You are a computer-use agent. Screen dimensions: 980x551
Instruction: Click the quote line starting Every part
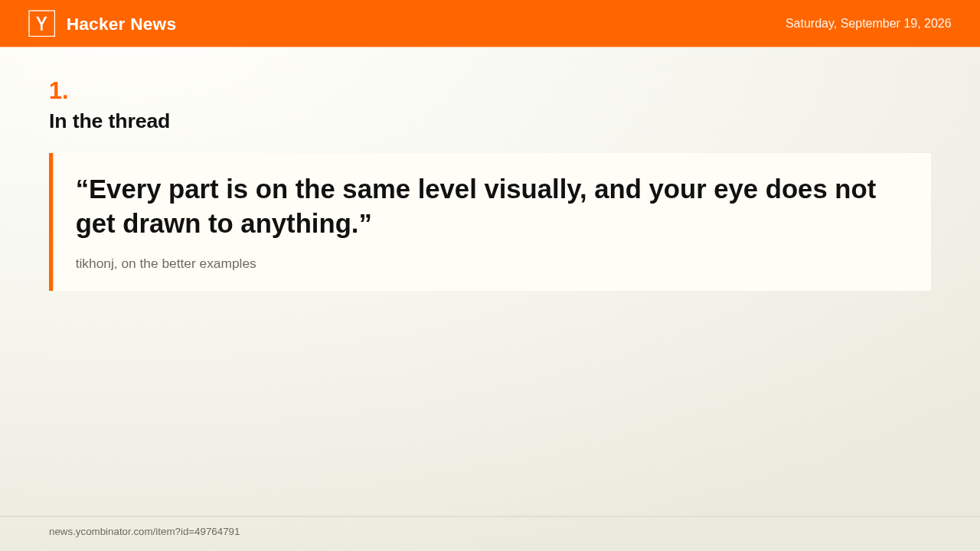click(x=475, y=189)
